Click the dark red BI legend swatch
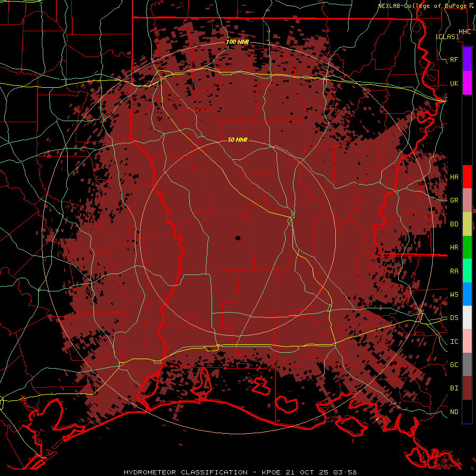The image size is (476, 476). [467, 388]
